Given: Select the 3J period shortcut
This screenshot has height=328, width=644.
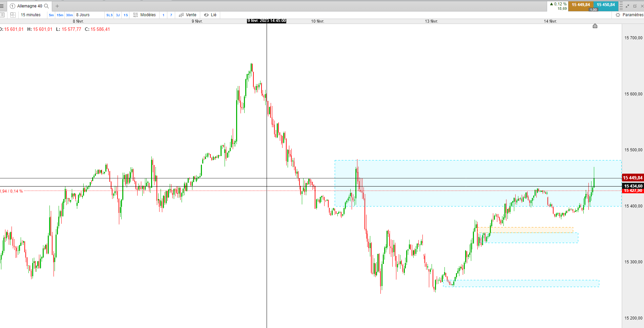Looking at the screenshot, I should tap(118, 15).
